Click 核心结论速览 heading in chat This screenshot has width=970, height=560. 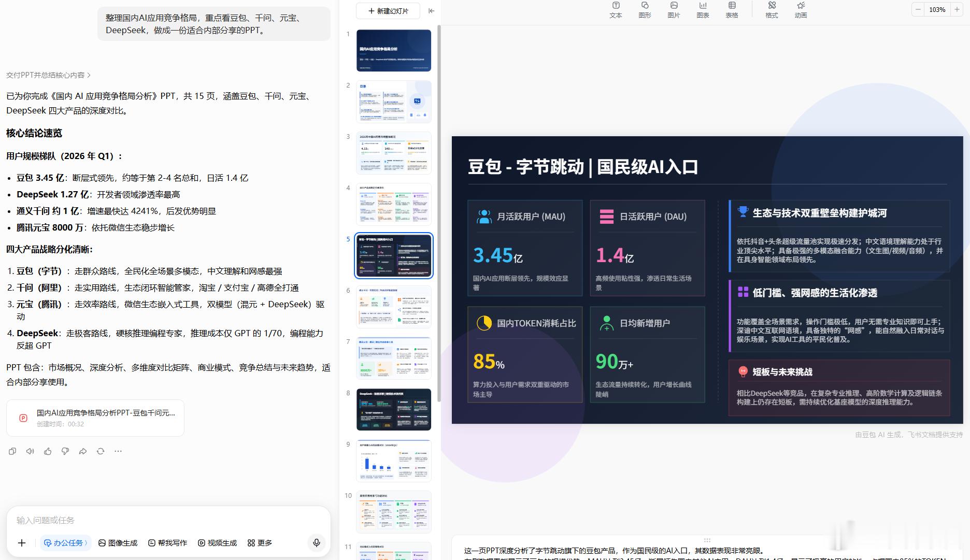coord(34,133)
